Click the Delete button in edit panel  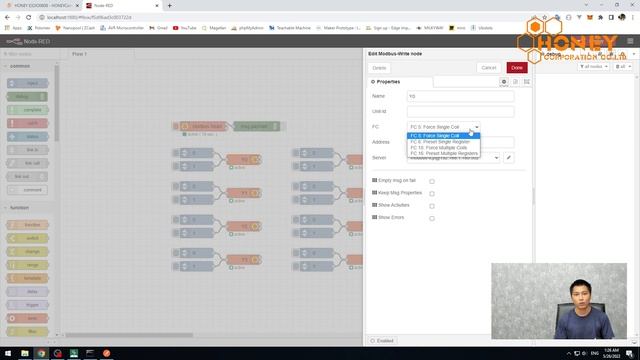pos(379,68)
